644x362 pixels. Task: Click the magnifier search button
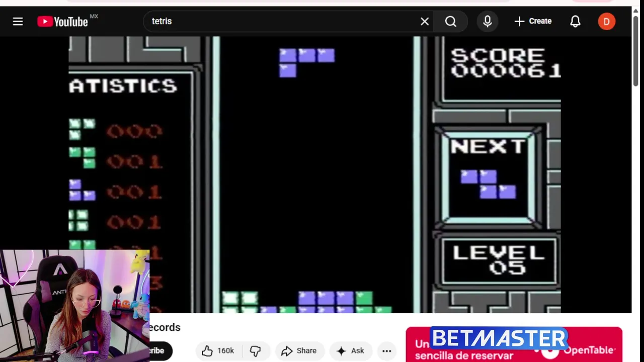pos(451,21)
